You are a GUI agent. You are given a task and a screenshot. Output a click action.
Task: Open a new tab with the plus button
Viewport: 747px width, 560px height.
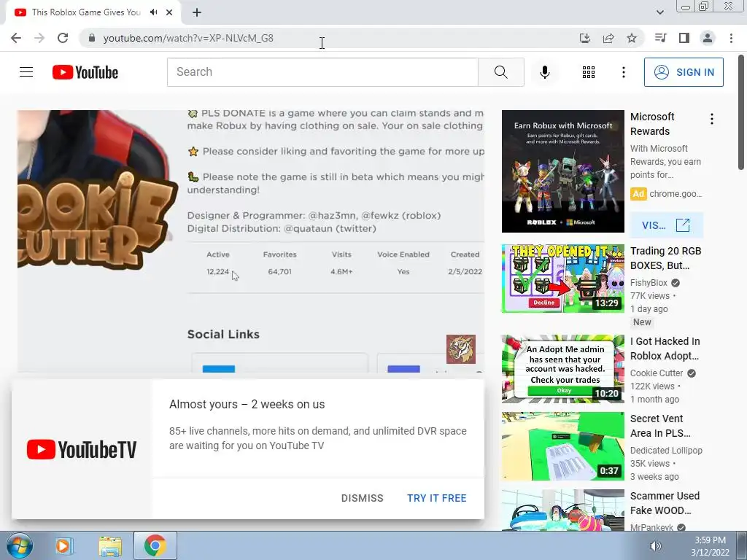tap(197, 12)
